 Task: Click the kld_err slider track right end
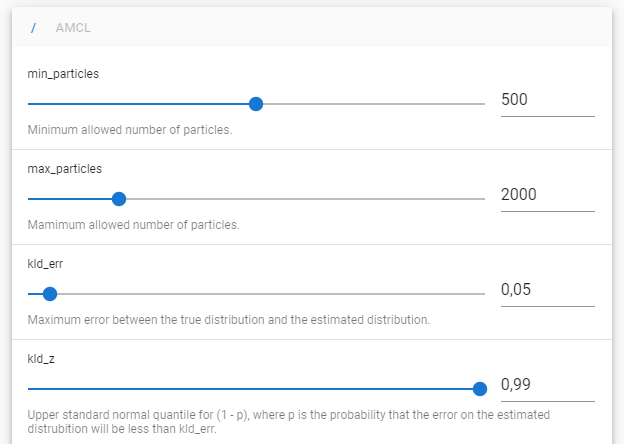point(483,294)
